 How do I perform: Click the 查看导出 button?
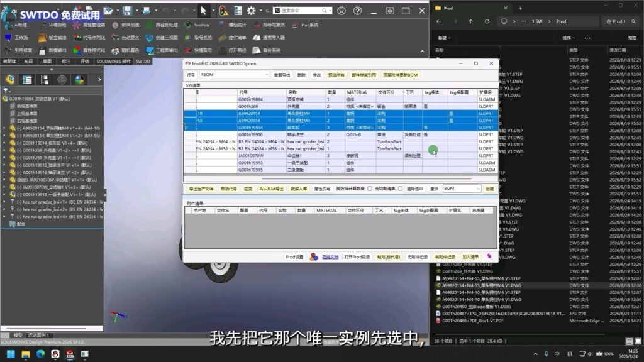click(x=282, y=75)
